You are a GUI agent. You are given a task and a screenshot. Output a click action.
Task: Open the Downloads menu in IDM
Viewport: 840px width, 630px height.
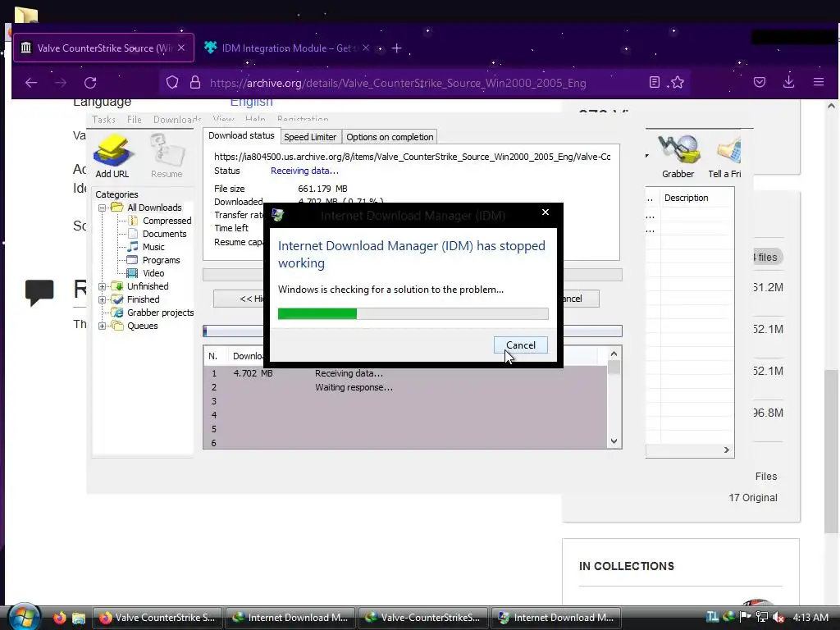pos(177,120)
